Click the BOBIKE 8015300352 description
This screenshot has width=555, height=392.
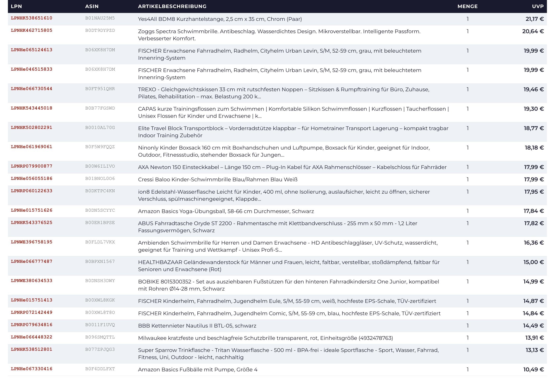click(289, 285)
